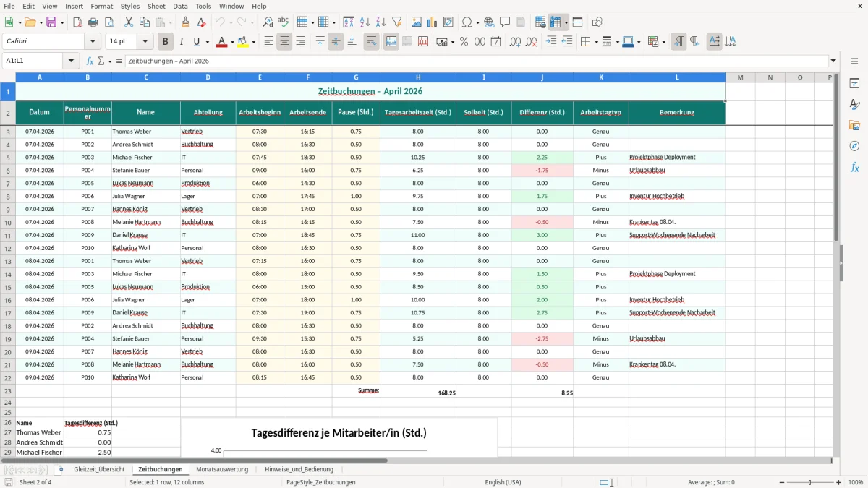Insert an image from toolbar
The image size is (868, 488).
(417, 22)
